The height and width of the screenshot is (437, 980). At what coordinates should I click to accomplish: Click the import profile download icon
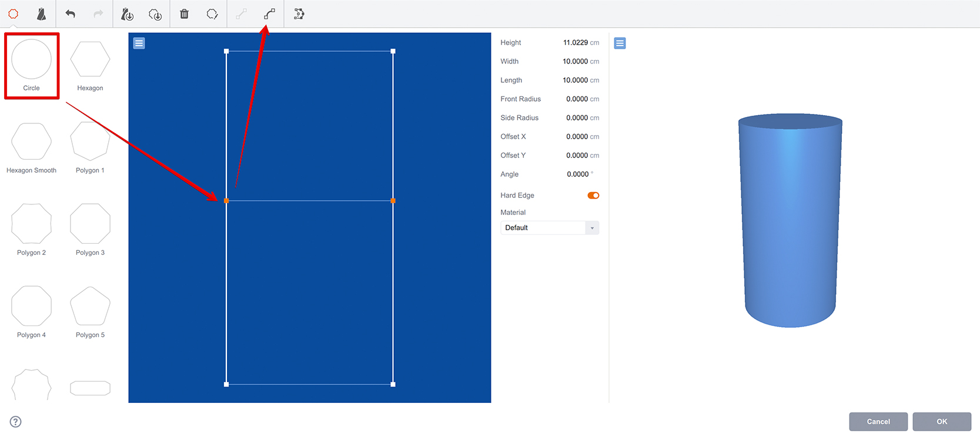pyautogui.click(x=127, y=14)
